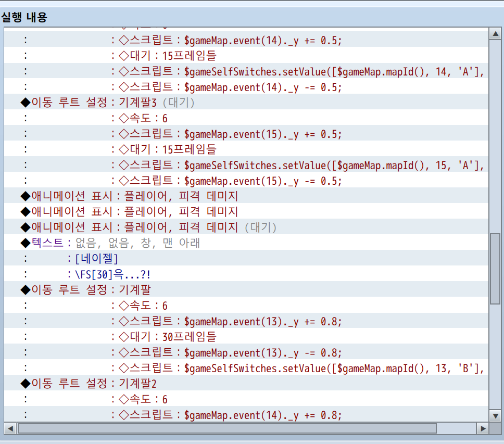Image resolution: width=504 pixels, height=444 pixels.
Task: Select script line 'event(14)._y += 0.8;'
Action: pos(246,414)
